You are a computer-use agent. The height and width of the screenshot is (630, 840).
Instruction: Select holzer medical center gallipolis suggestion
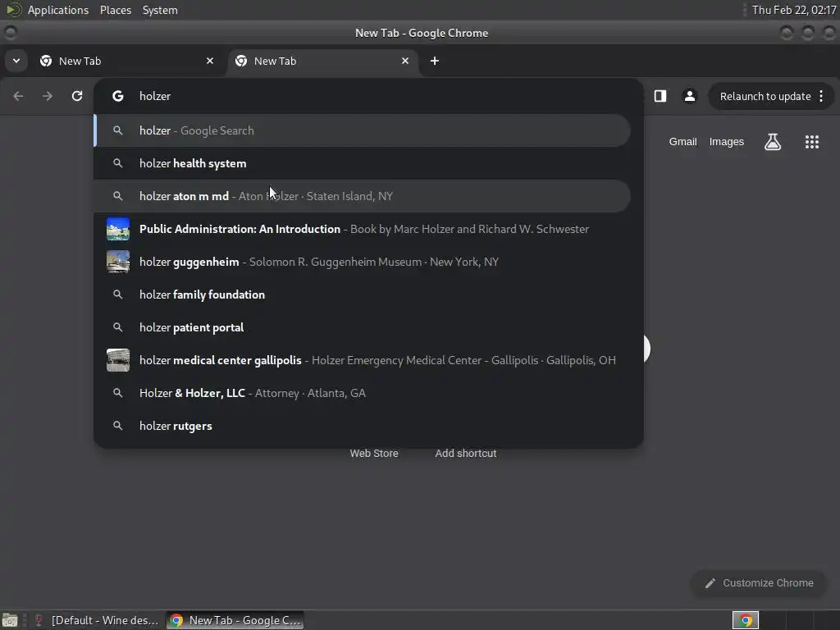pos(362,360)
